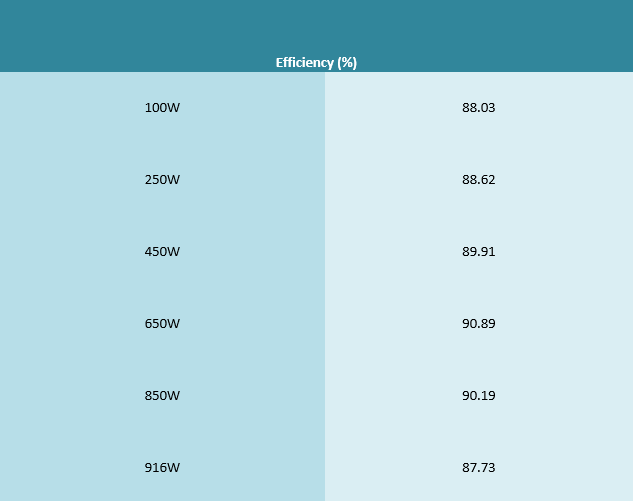Pick the 650W load cell

162,324
